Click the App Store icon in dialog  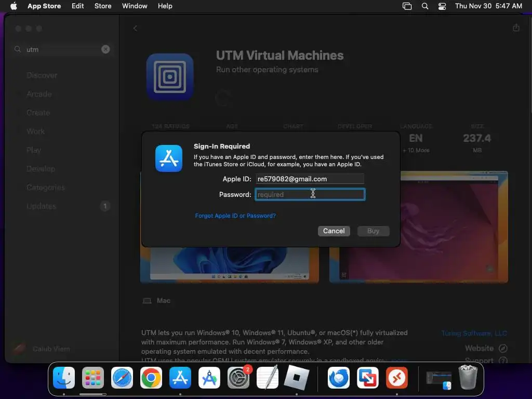[169, 158]
